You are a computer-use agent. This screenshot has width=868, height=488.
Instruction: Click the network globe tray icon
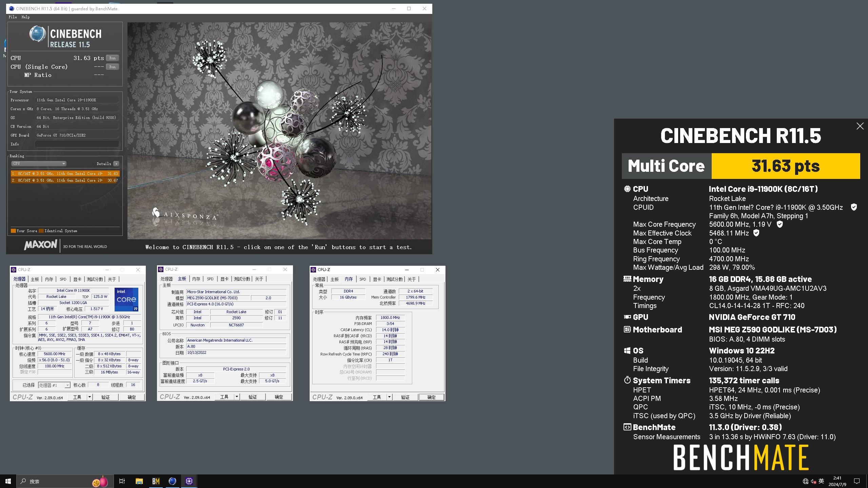[806, 481]
